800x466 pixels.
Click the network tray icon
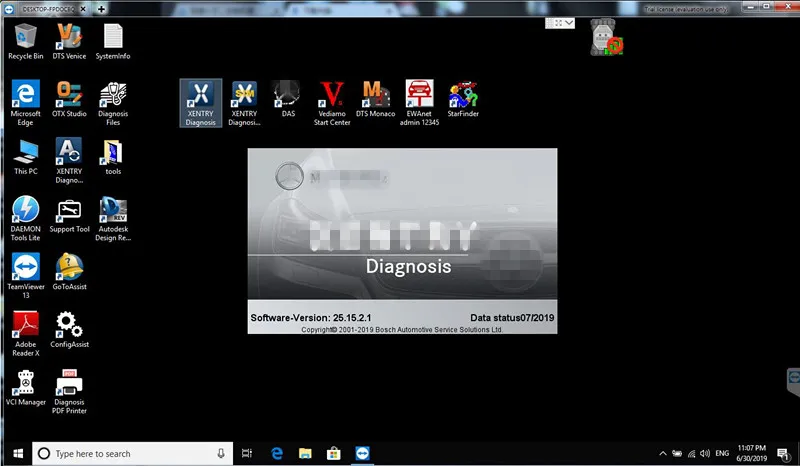pyautogui.click(x=691, y=453)
